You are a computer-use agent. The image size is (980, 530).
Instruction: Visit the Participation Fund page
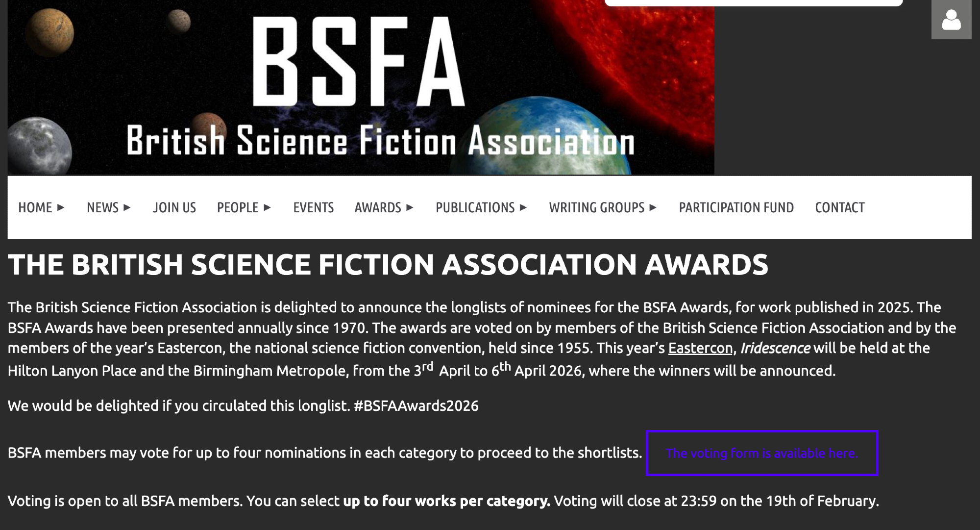[736, 208]
